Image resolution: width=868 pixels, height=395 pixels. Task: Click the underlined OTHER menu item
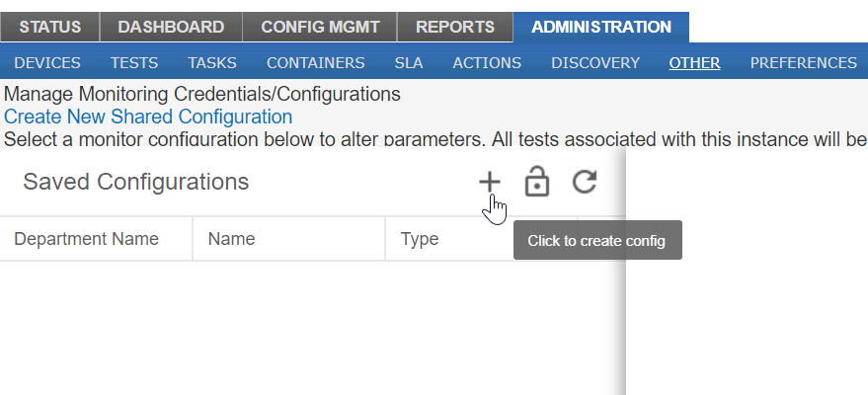(x=694, y=63)
